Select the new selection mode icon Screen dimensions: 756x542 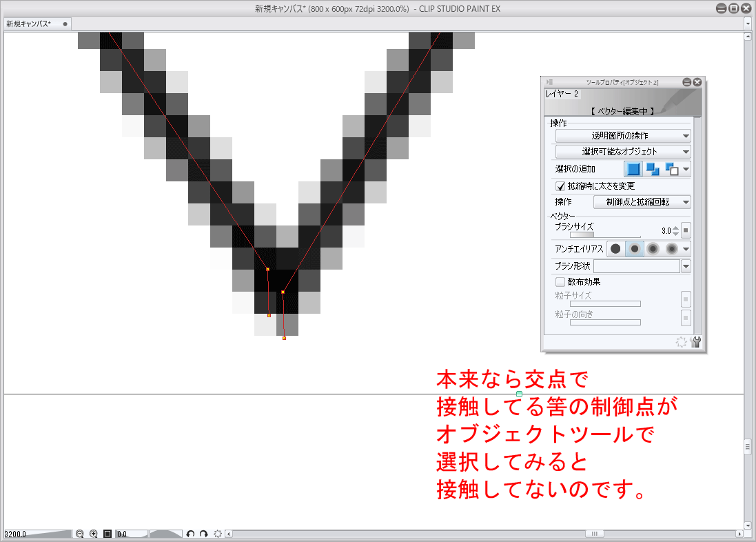(633, 169)
